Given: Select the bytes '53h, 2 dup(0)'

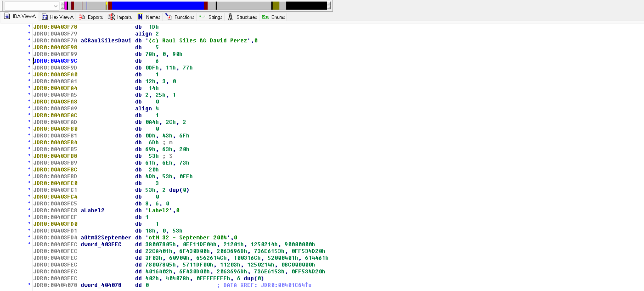Looking at the screenshot, I should click(167, 190).
